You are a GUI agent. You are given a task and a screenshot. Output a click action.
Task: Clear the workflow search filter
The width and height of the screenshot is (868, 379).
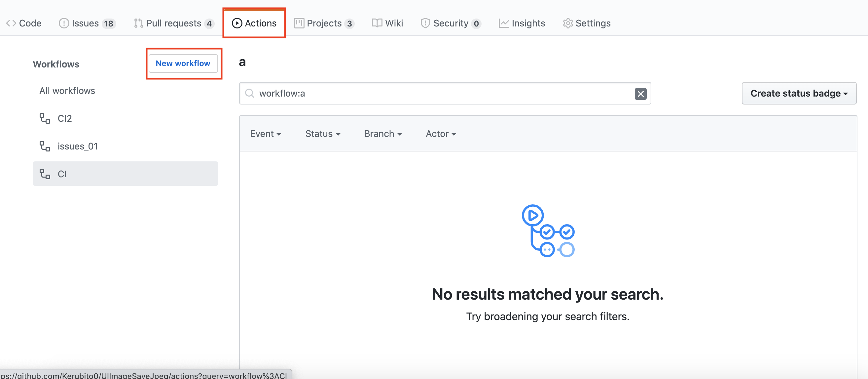(x=640, y=94)
